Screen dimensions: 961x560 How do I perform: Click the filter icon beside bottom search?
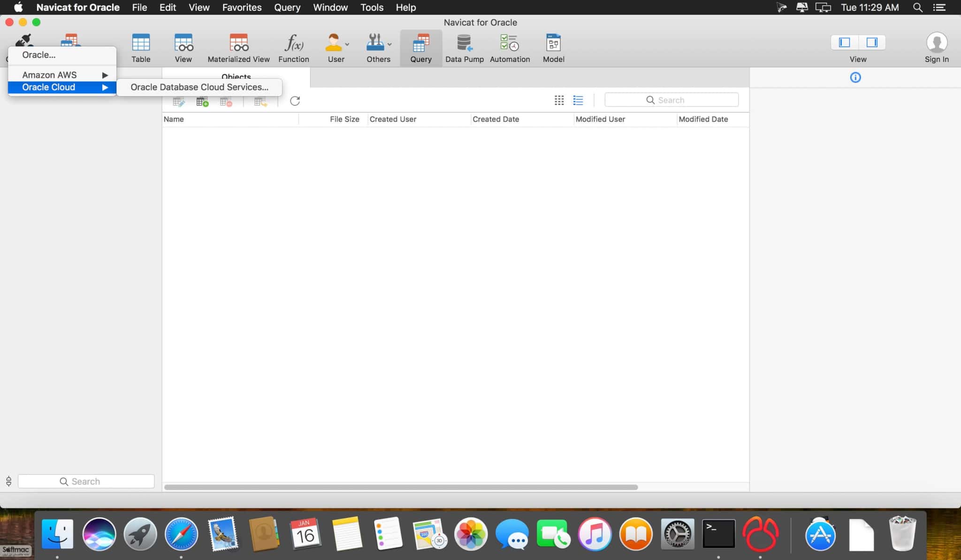(x=8, y=481)
